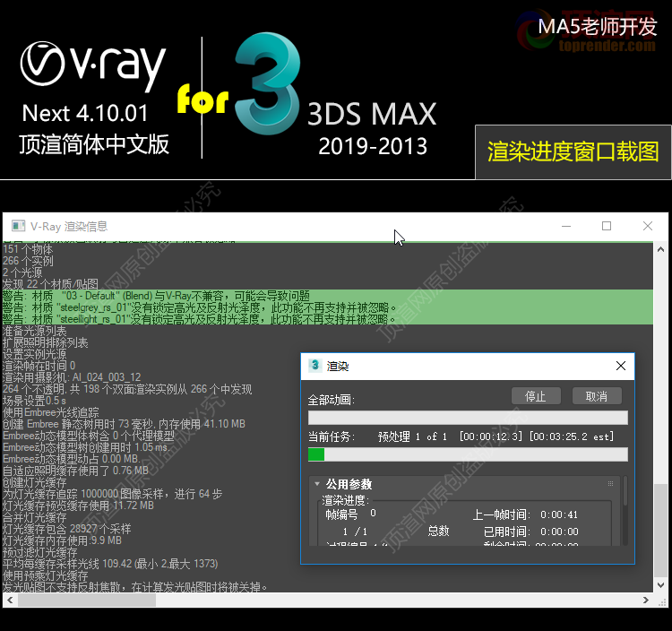Click the horizontal scrollbar thumb in log window
This screenshot has height=631, width=672.
pyautogui.click(x=87, y=601)
